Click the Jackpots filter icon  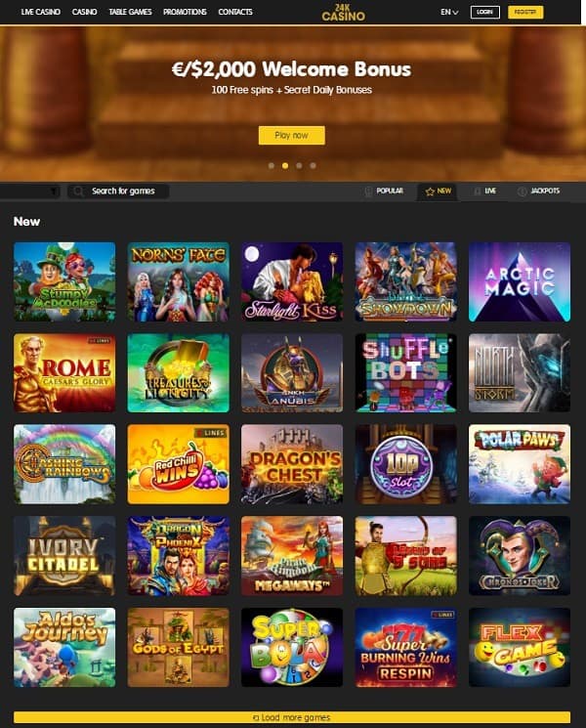522,192
